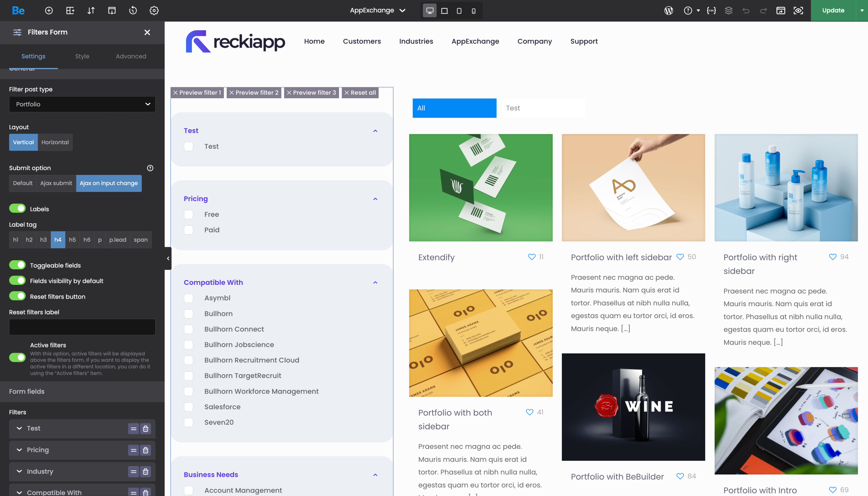Expand the Industry filter field
The height and width of the screenshot is (496, 868).
tap(19, 471)
